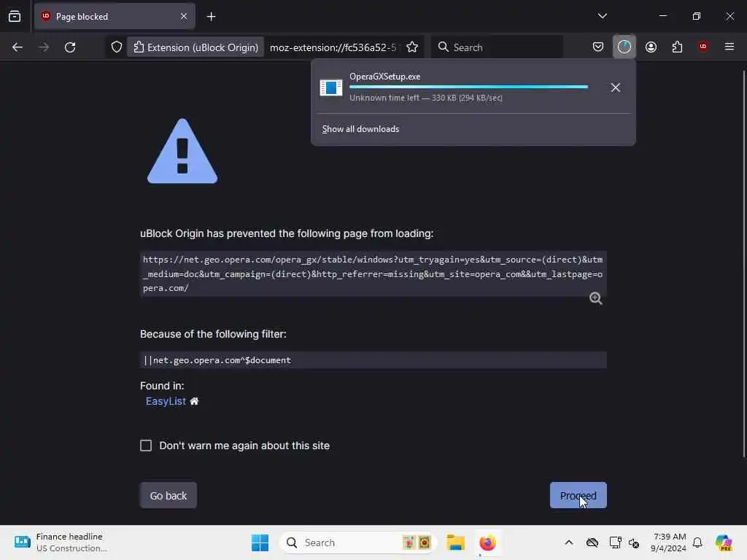The height and width of the screenshot is (560, 747).
Task: Open Firefox View from the tab bar icon
Action: (15, 17)
